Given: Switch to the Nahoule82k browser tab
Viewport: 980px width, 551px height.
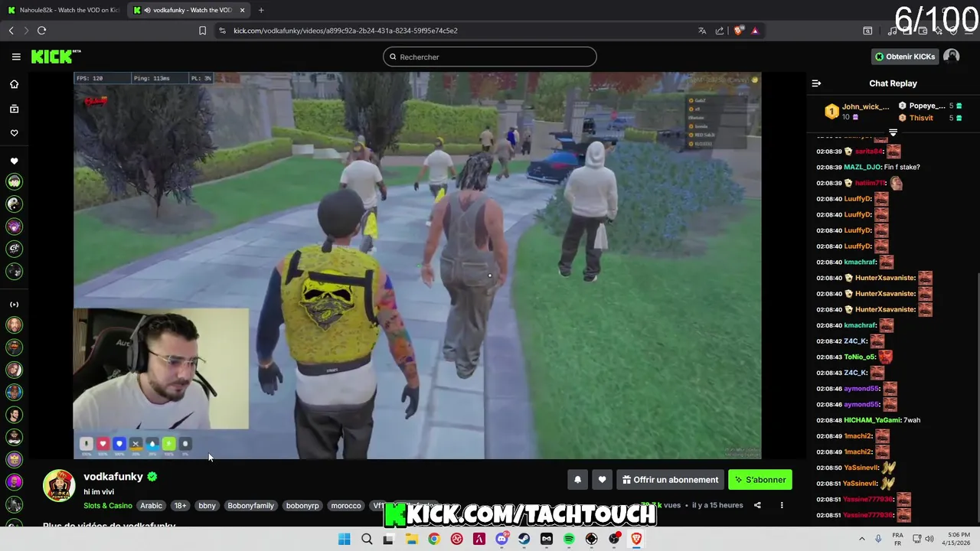Looking at the screenshot, I should (63, 10).
